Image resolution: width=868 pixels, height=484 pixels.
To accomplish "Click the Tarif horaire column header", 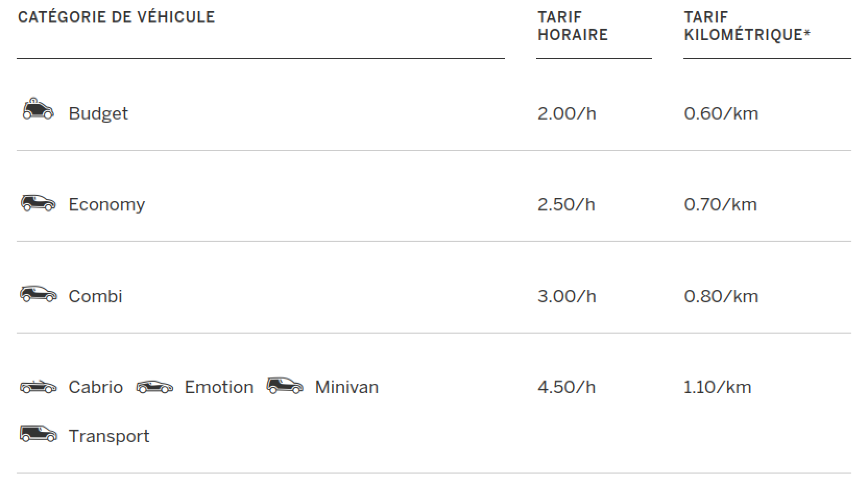I will click(x=573, y=26).
